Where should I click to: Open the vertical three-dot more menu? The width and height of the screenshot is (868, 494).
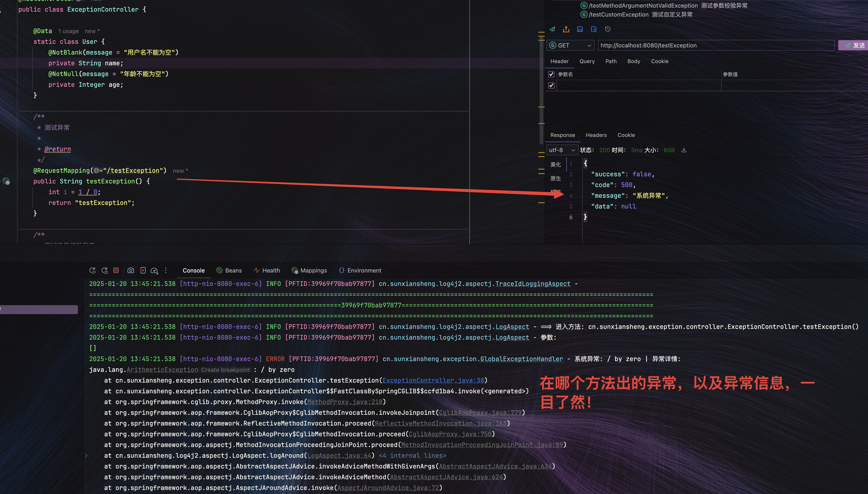166,270
